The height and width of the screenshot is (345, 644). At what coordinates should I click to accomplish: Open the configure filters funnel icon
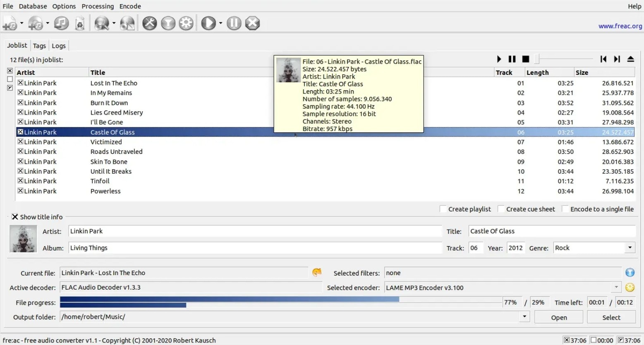(x=168, y=23)
